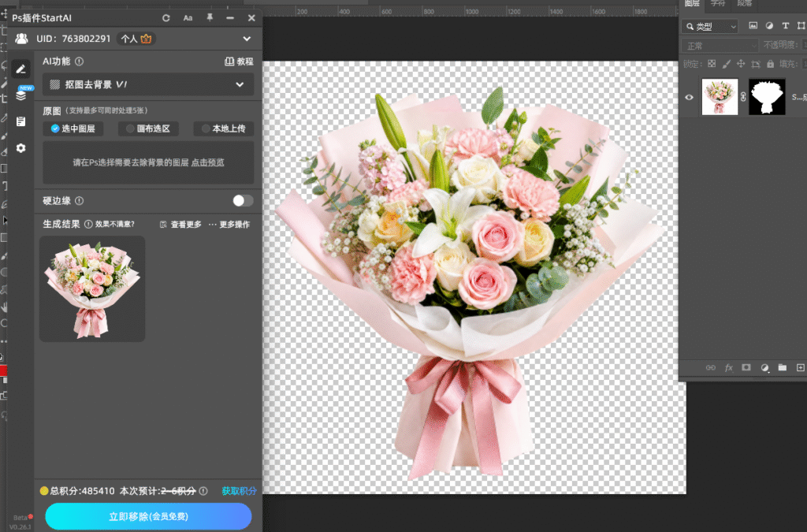Add layer mask icon
Screen dimensions: 807x532
[746, 367]
